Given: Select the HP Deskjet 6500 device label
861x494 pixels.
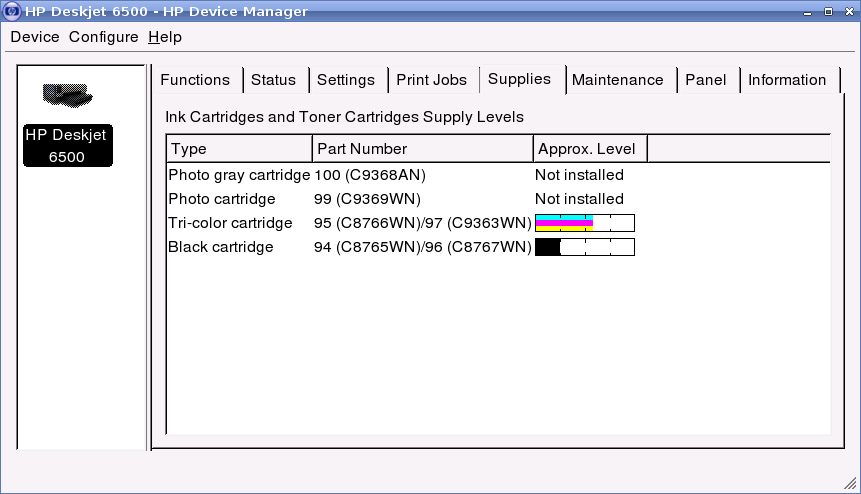Looking at the screenshot, I should tap(68, 145).
